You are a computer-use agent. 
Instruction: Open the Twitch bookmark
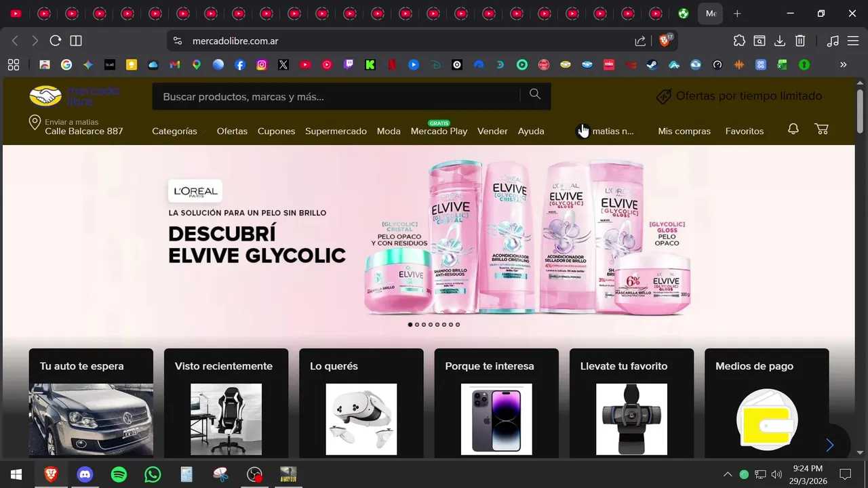coord(349,65)
